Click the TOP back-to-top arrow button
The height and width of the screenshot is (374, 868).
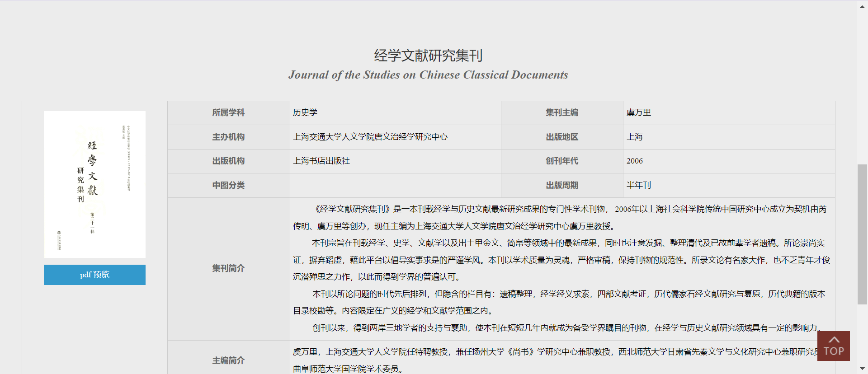pyautogui.click(x=833, y=346)
